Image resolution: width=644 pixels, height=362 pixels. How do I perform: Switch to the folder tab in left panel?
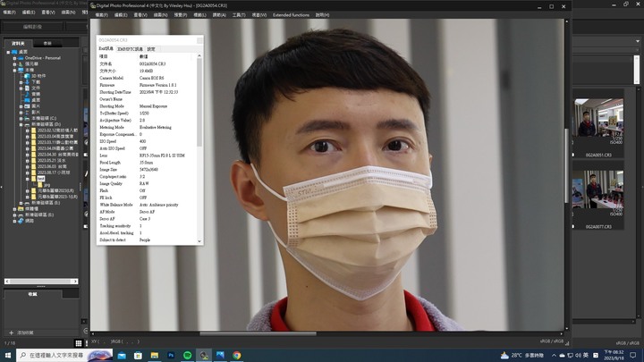[x=18, y=43]
